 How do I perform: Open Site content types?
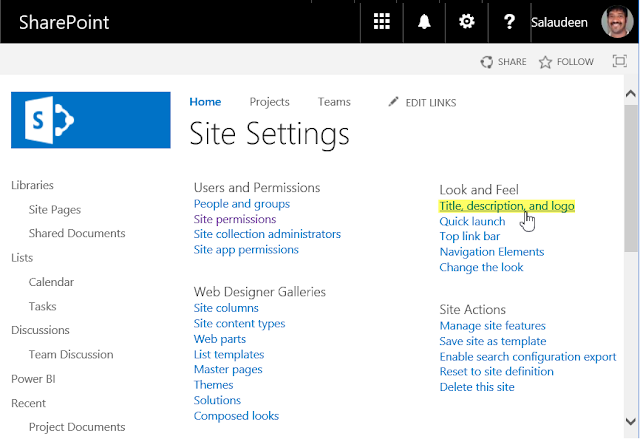pyautogui.click(x=239, y=324)
